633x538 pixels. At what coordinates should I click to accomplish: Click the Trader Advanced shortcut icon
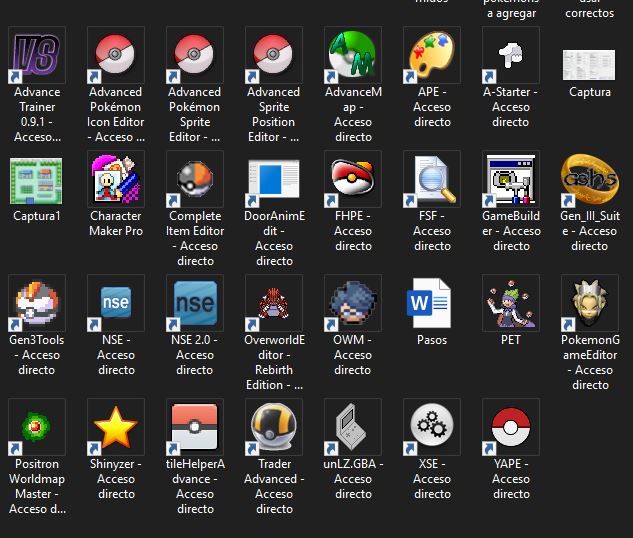(274, 428)
